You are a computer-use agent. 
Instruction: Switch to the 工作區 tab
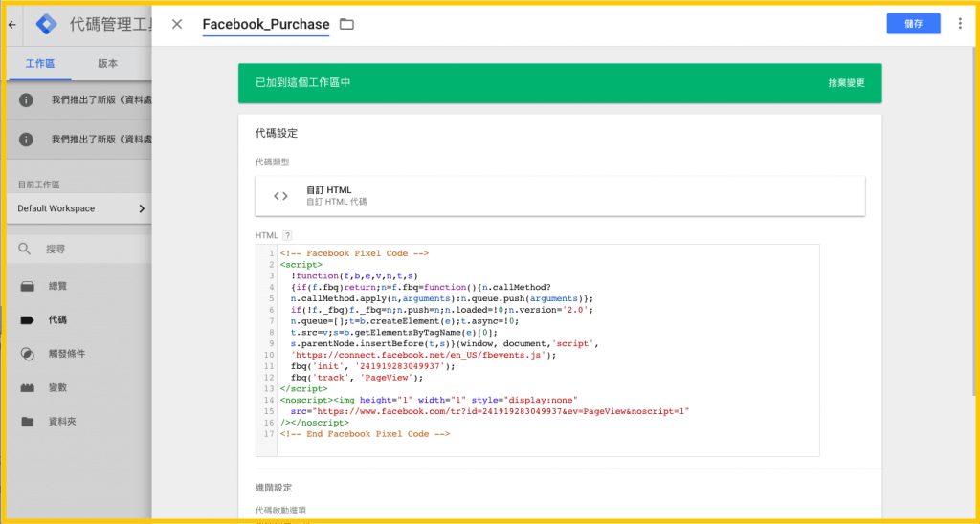point(40,64)
